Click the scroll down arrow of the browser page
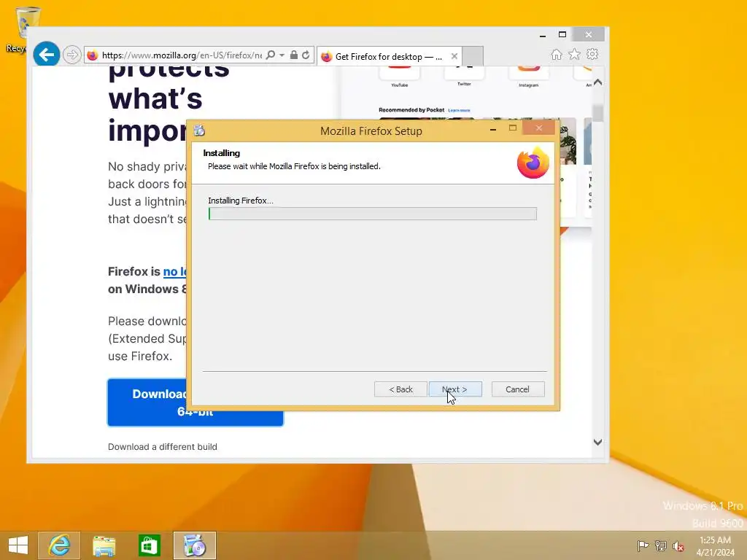This screenshot has height=560, width=747. tap(598, 443)
